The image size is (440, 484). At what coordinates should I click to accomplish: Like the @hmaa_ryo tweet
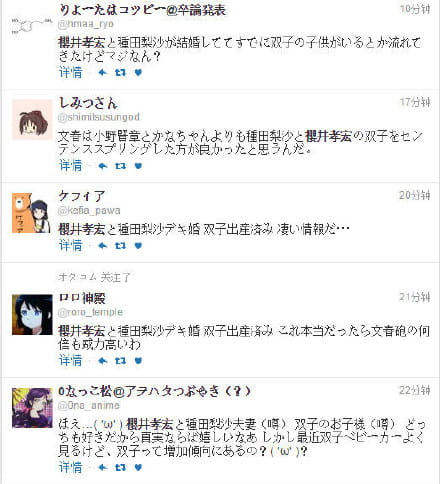pos(138,72)
